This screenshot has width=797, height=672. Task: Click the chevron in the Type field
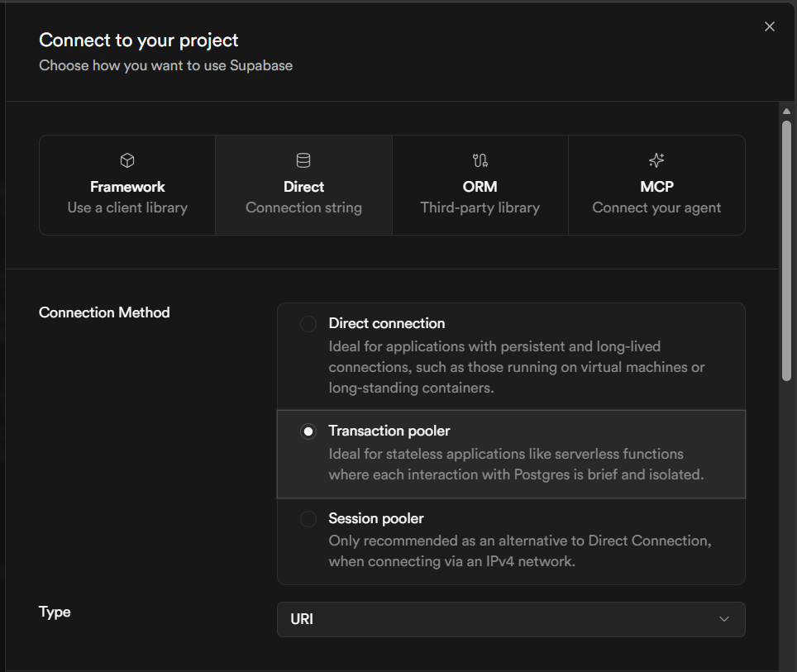tap(724, 619)
